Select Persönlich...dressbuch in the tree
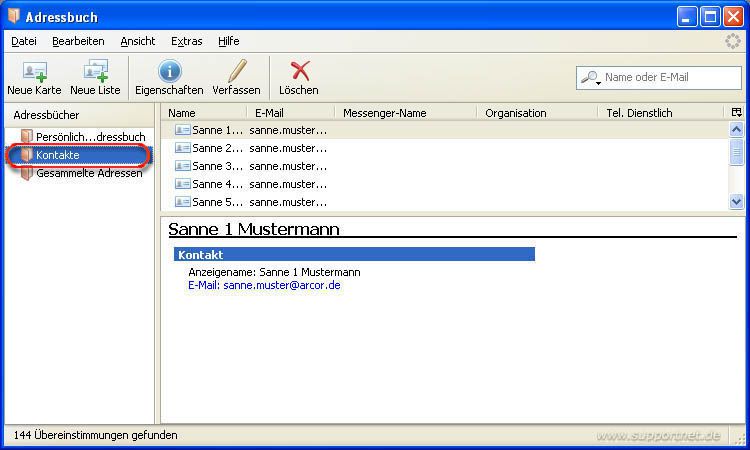Screen dimensions: 750x450 coord(90,137)
